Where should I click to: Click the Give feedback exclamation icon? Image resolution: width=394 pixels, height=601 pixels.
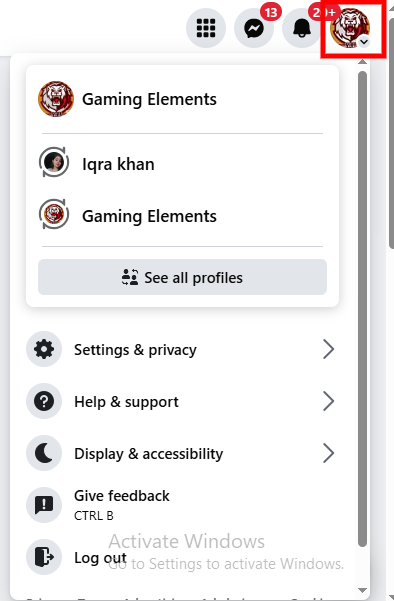44,505
